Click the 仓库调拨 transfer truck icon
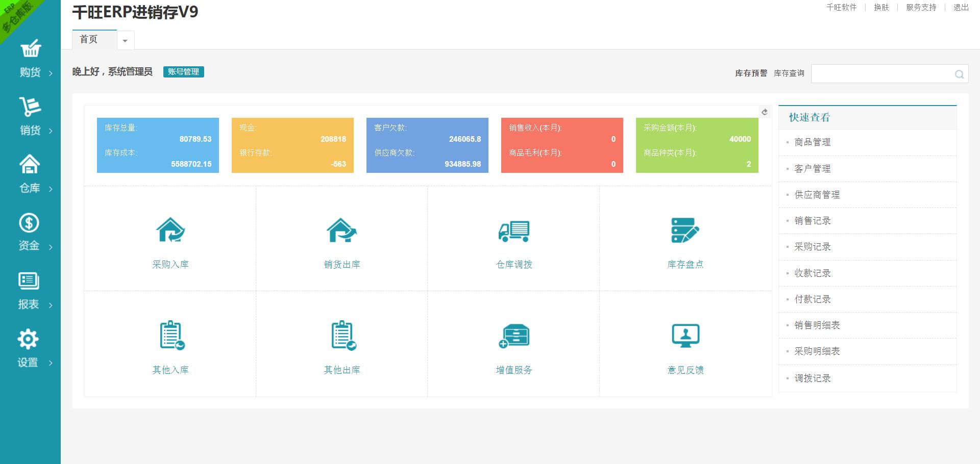The width and height of the screenshot is (980, 464). tap(514, 231)
